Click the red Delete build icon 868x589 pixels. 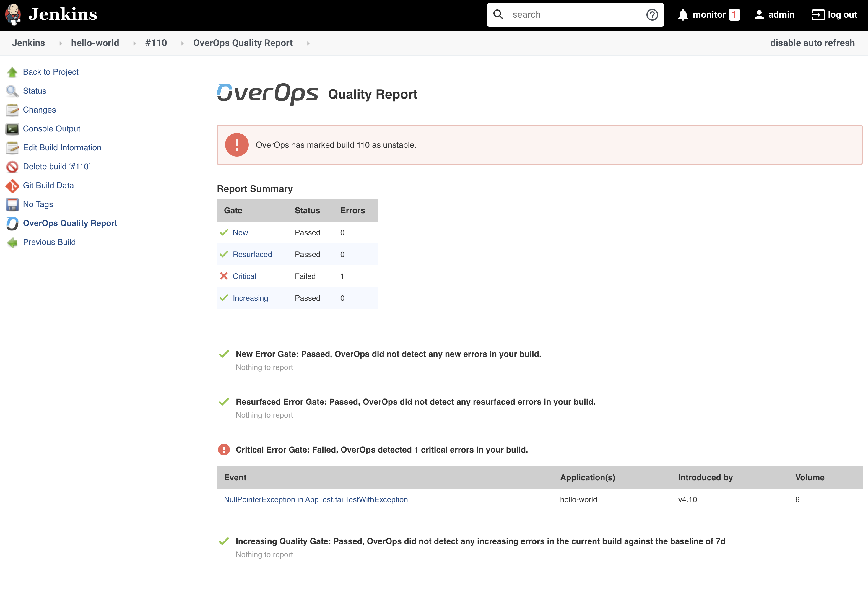click(x=12, y=167)
